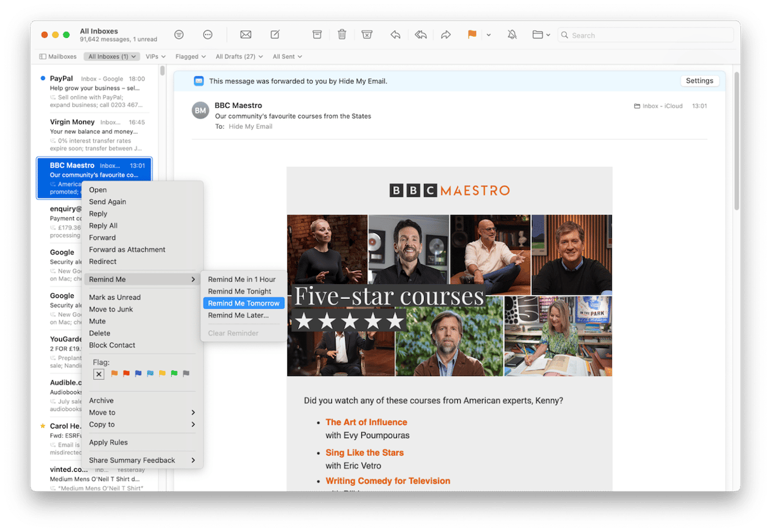
Task: Expand the VIPs dropdown in favorites bar
Action: tap(155, 56)
